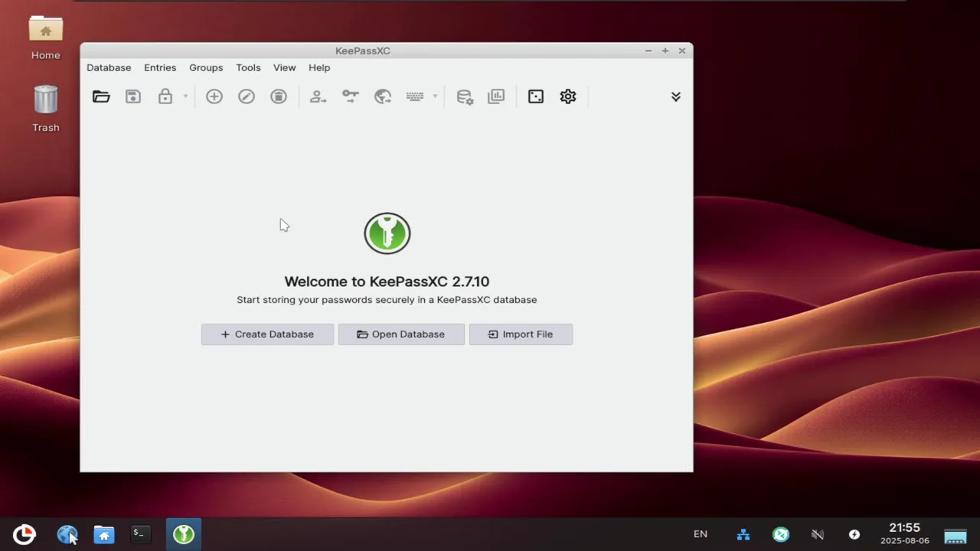Click the muted volume tray icon

point(818,534)
